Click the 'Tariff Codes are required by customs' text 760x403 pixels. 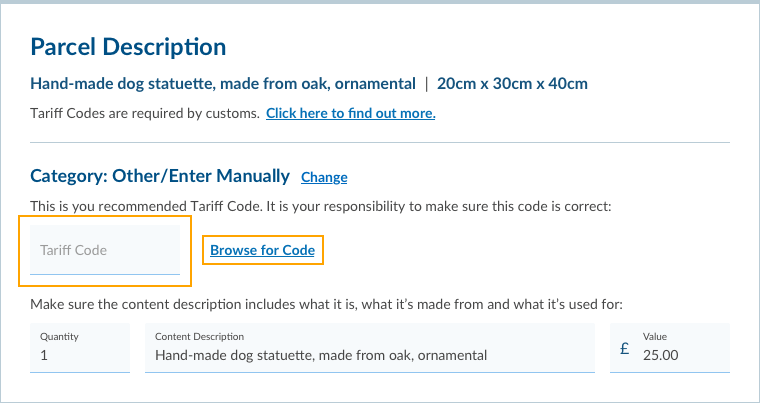pos(144,113)
